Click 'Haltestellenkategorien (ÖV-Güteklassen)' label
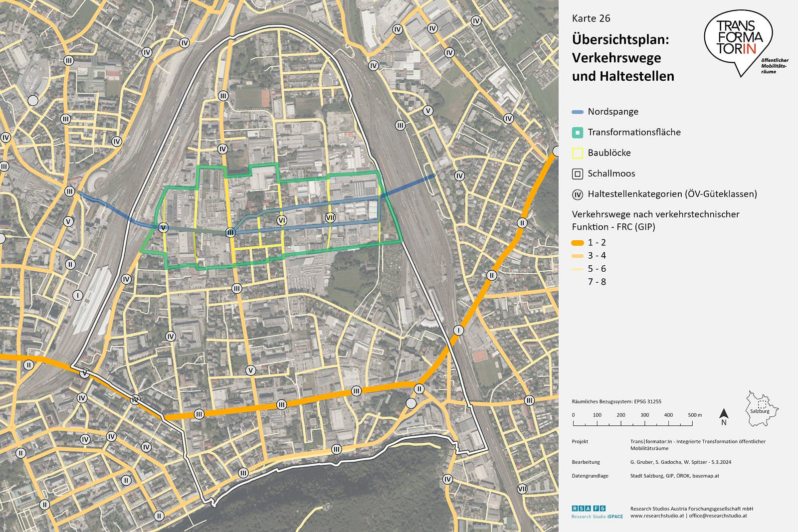Image resolution: width=798 pixels, height=532 pixels. click(672, 194)
